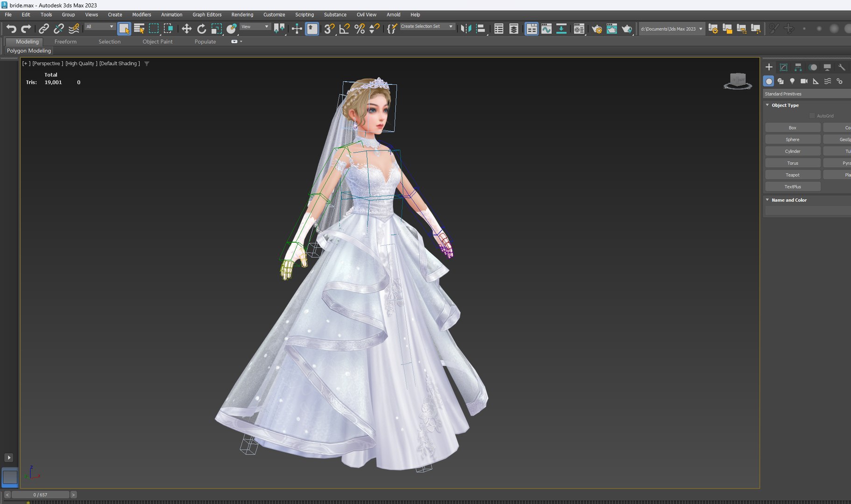Toggle the 3D Snaps button
This screenshot has height=504, width=851.
(x=329, y=29)
